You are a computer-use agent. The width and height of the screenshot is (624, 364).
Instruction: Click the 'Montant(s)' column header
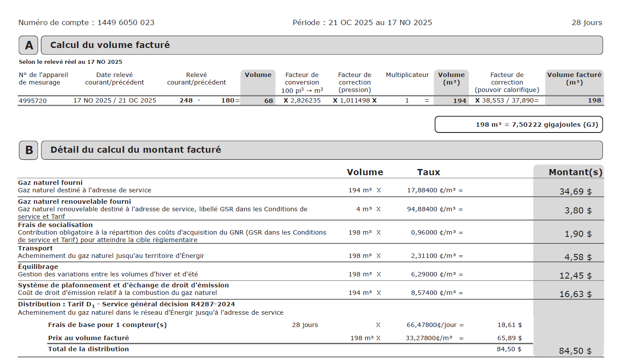pos(575,173)
